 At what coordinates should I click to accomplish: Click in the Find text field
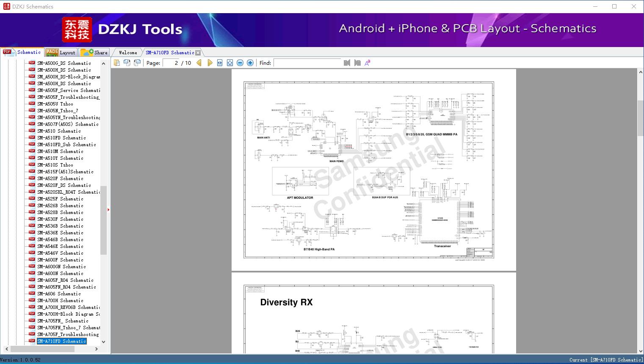[x=307, y=63]
